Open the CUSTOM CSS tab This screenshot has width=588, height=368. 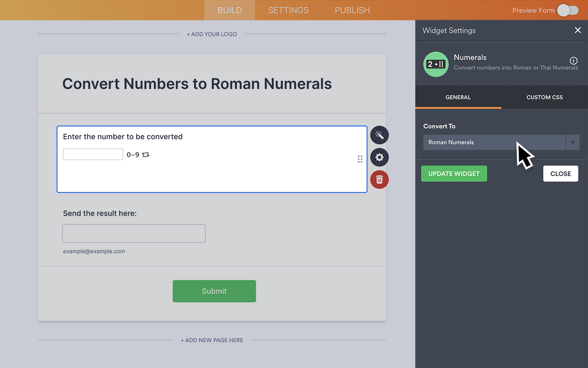tap(544, 97)
